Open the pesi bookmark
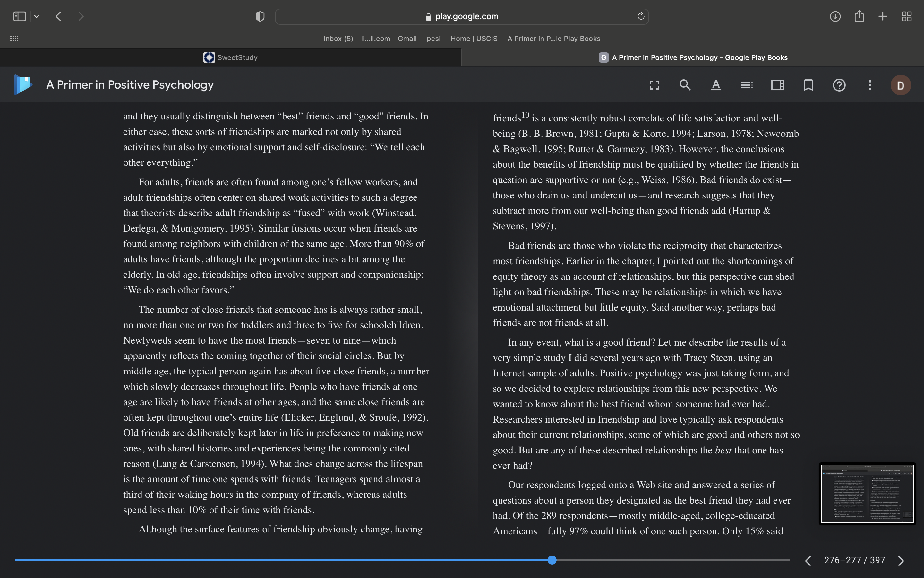Image resolution: width=924 pixels, height=578 pixels. click(433, 39)
